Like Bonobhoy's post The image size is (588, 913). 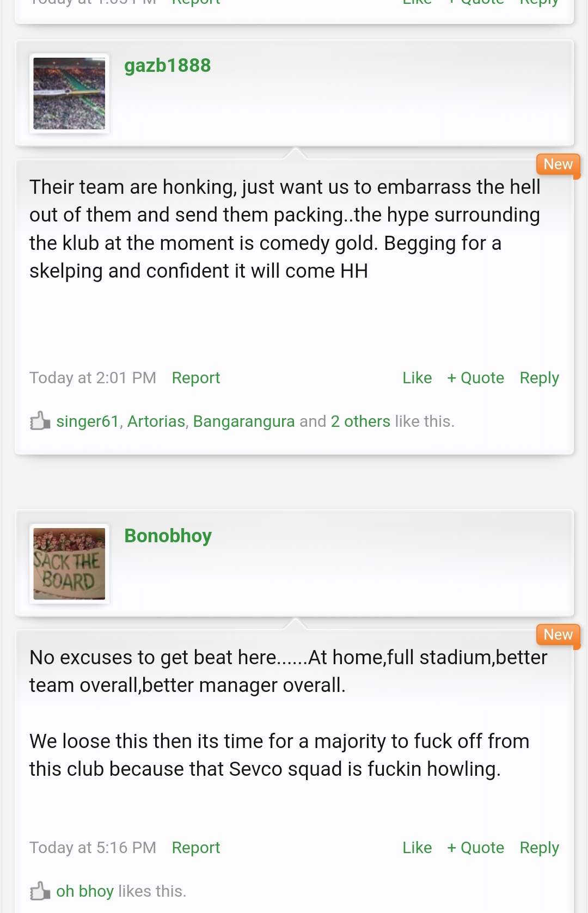pos(417,848)
